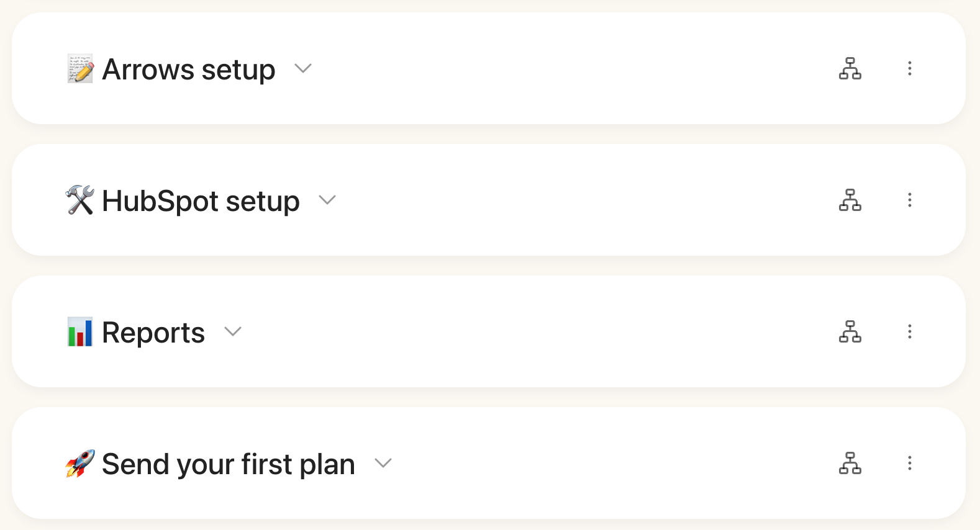This screenshot has width=980, height=530.
Task: Click hierarchy icon in HubSpot setup row
Action: [x=850, y=200]
